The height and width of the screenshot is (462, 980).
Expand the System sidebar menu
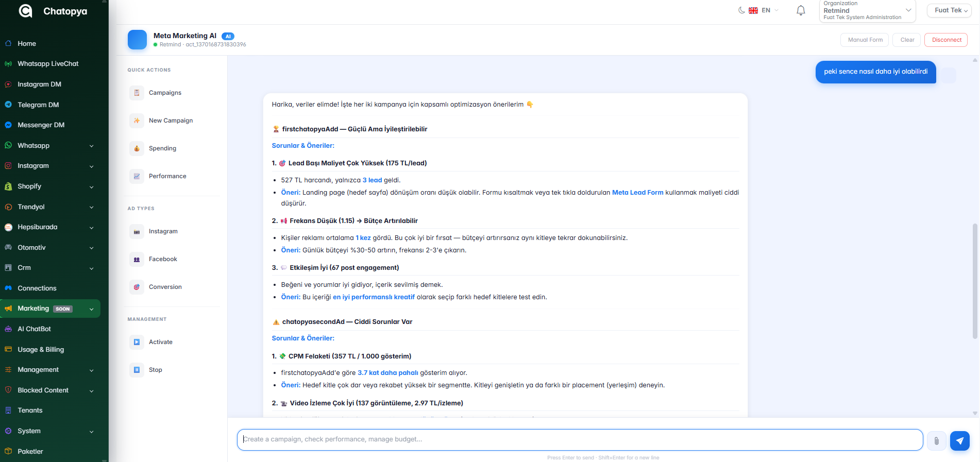pyautogui.click(x=50, y=431)
